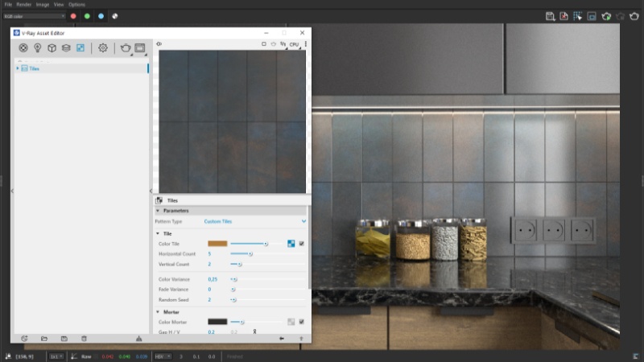Click the add asset icon at bottom

pyautogui.click(x=24, y=339)
